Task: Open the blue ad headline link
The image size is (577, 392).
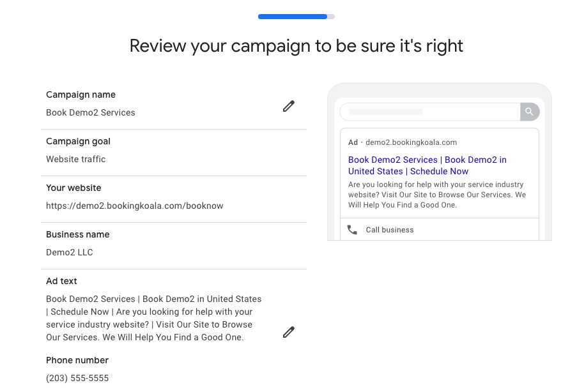Action: point(427,165)
